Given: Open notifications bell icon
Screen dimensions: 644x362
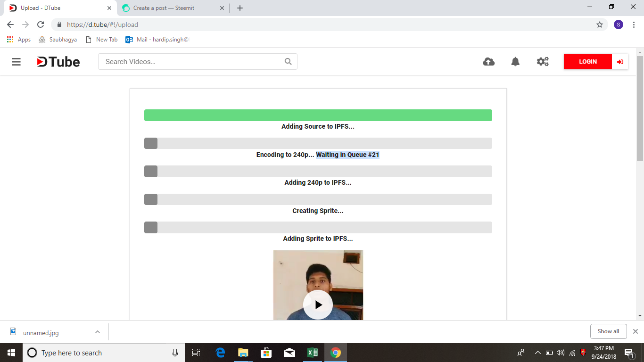Looking at the screenshot, I should 515,62.
